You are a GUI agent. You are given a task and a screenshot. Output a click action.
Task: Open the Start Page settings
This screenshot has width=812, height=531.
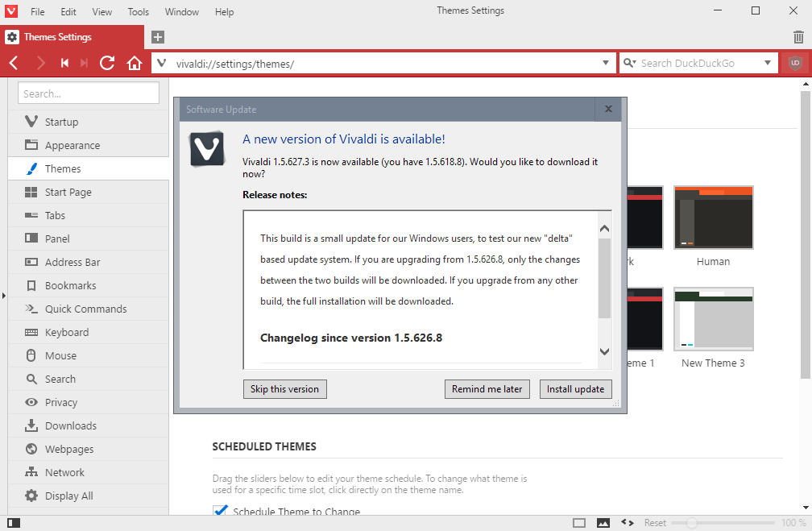(88, 193)
